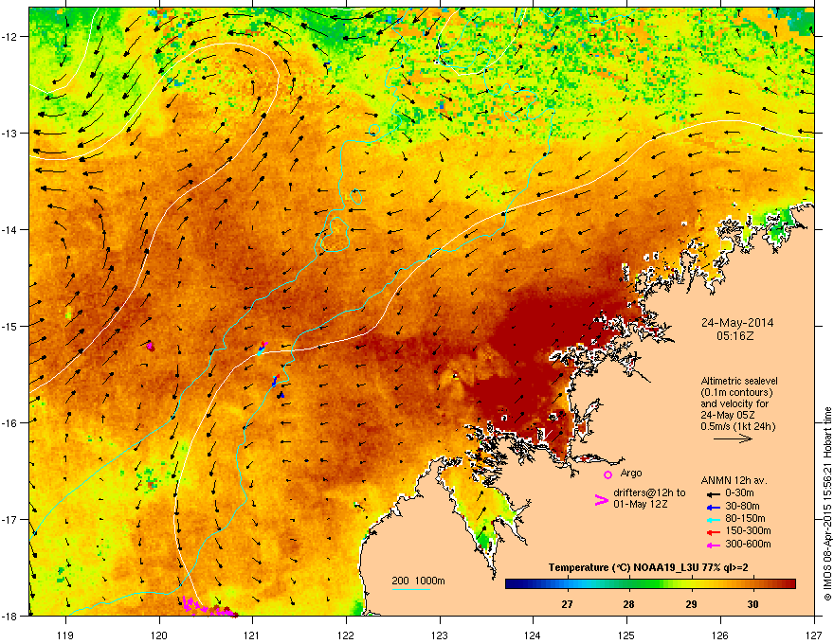Screen dimensions: 834x644
Task: Click latitude axis label -12
Action: [9, 37]
